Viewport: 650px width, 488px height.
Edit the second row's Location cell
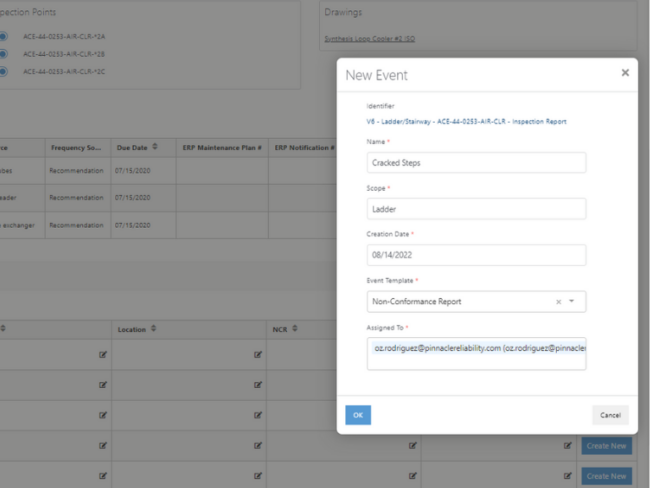[257, 383]
